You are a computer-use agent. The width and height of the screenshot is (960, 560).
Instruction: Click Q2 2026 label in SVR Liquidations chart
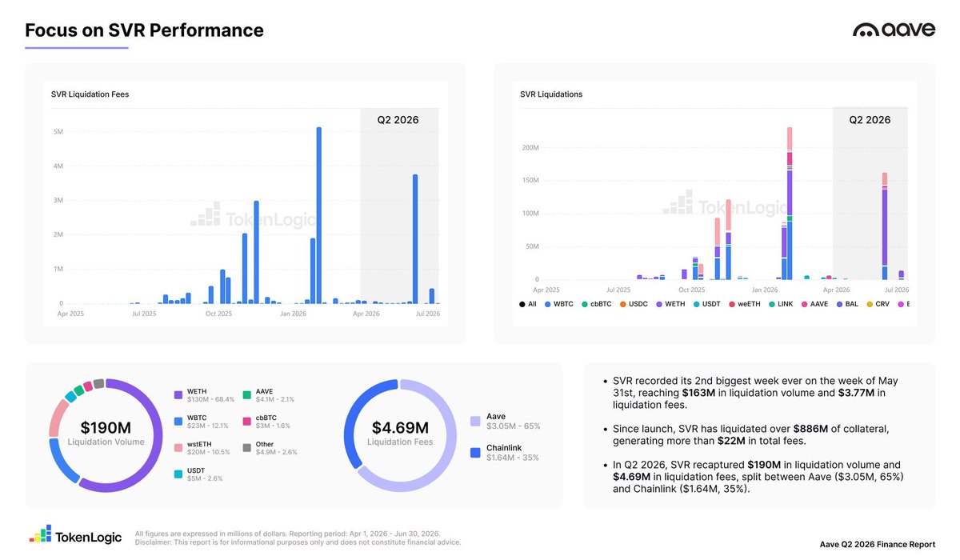(870, 120)
